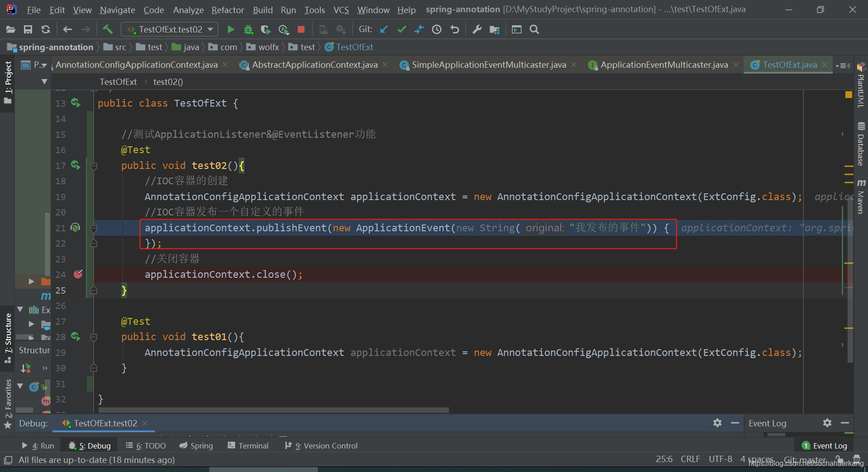The width and height of the screenshot is (868, 472).
Task: Open the 4: Run tool window
Action: [38, 446]
